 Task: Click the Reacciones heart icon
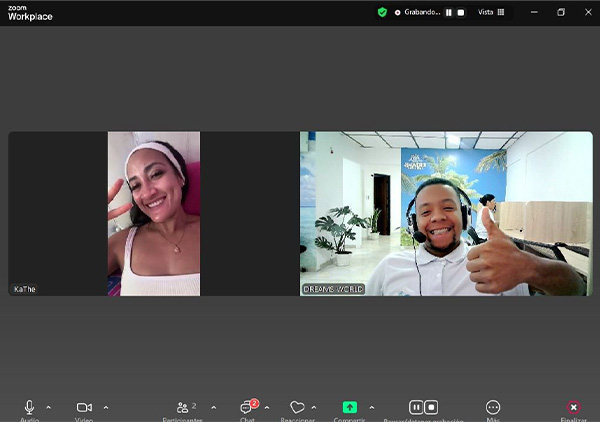(297, 407)
